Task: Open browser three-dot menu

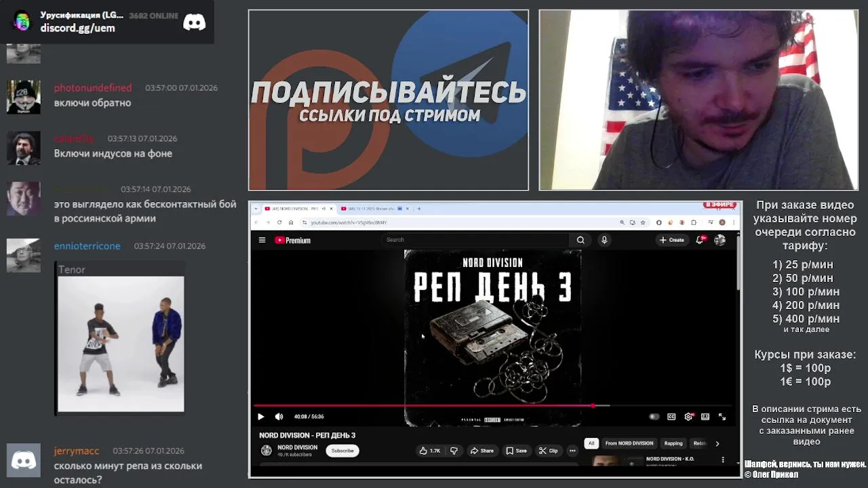Action: (x=733, y=222)
